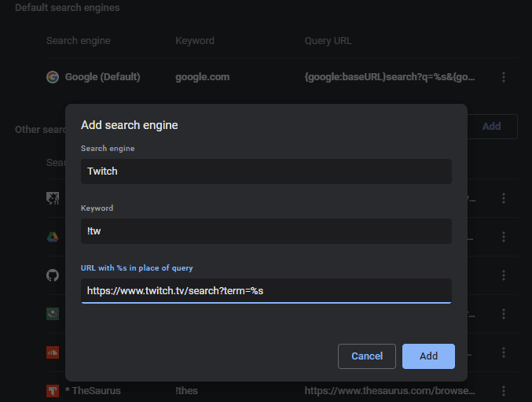Open more actions for the GitHub row
Image resolution: width=532 pixels, height=402 pixels.
tap(504, 275)
